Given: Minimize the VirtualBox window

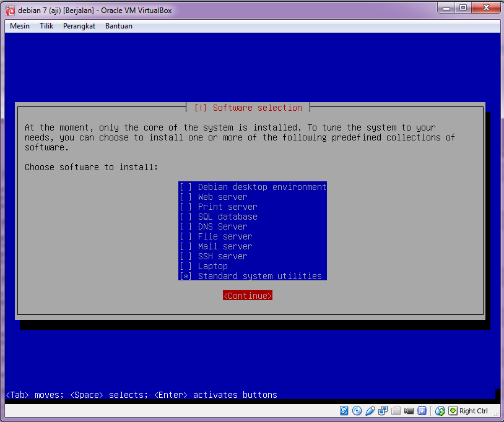Looking at the screenshot, I should (446, 8).
